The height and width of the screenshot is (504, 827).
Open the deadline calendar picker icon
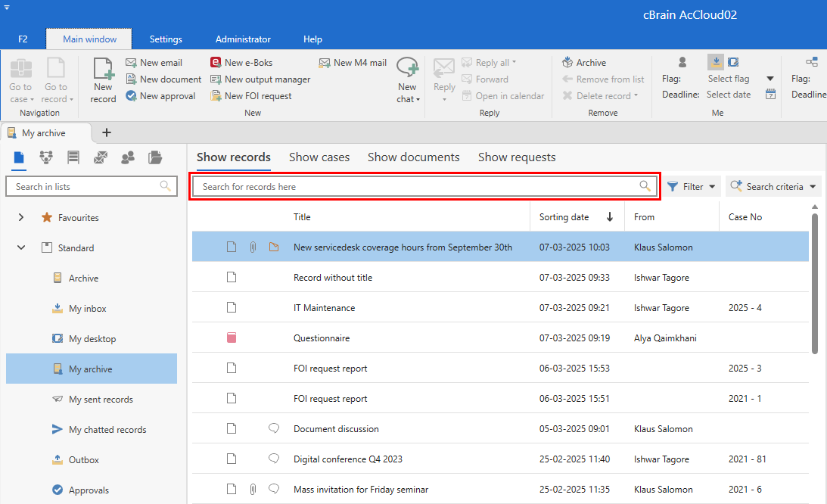click(770, 95)
